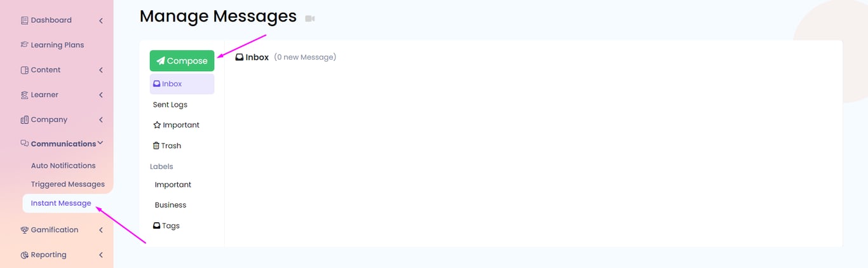868x268 pixels.
Task: Click the Dashboard sidebar icon
Action: click(x=25, y=20)
